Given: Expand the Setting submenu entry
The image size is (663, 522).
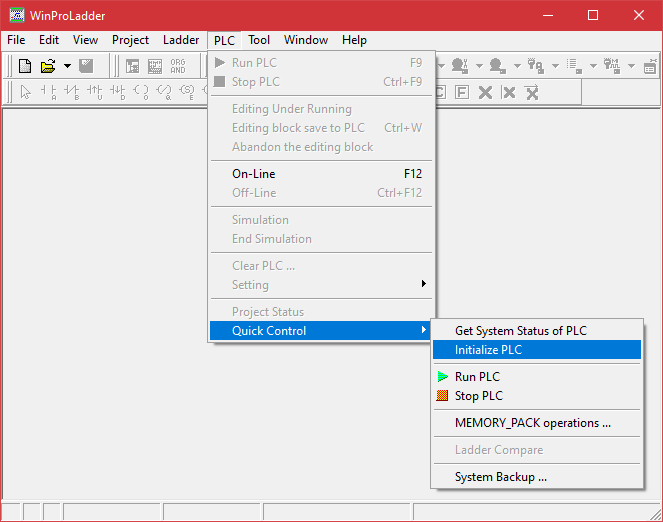Looking at the screenshot, I should click(321, 285).
